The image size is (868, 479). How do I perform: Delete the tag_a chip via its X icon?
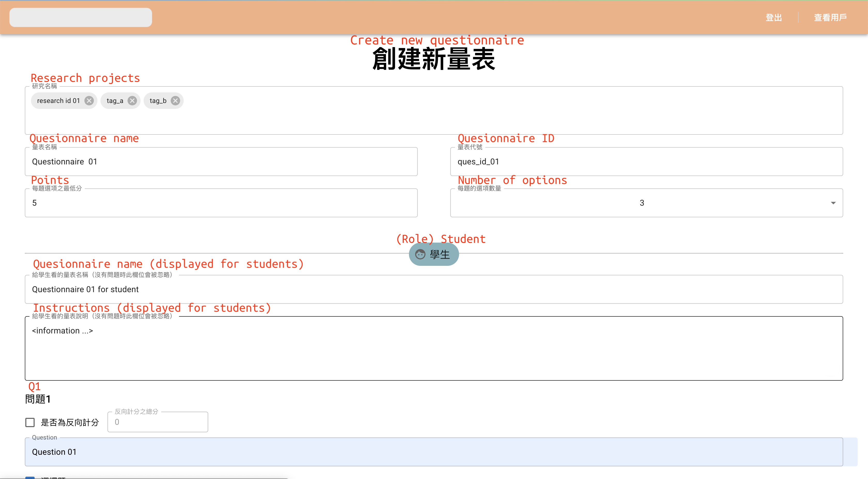133,101
